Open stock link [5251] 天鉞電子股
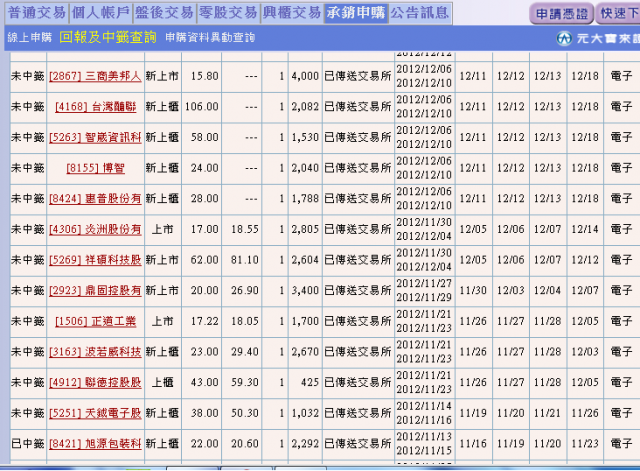Viewport: 640px width, 471px height. pyautogui.click(x=95, y=413)
